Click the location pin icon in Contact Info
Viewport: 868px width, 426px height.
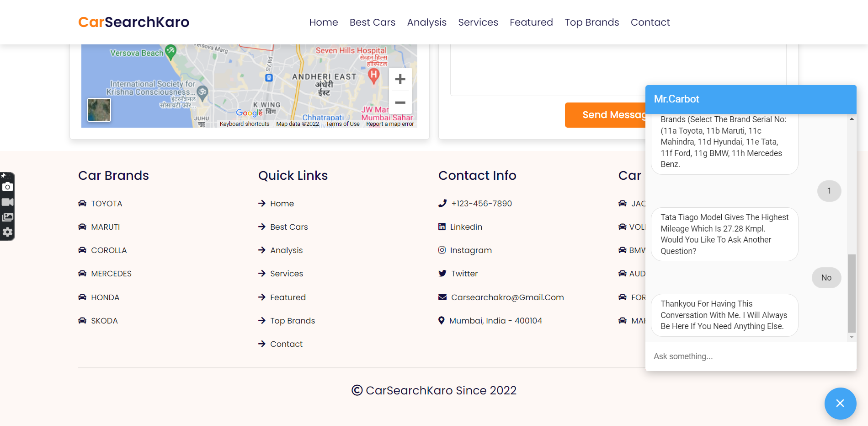pyautogui.click(x=442, y=320)
